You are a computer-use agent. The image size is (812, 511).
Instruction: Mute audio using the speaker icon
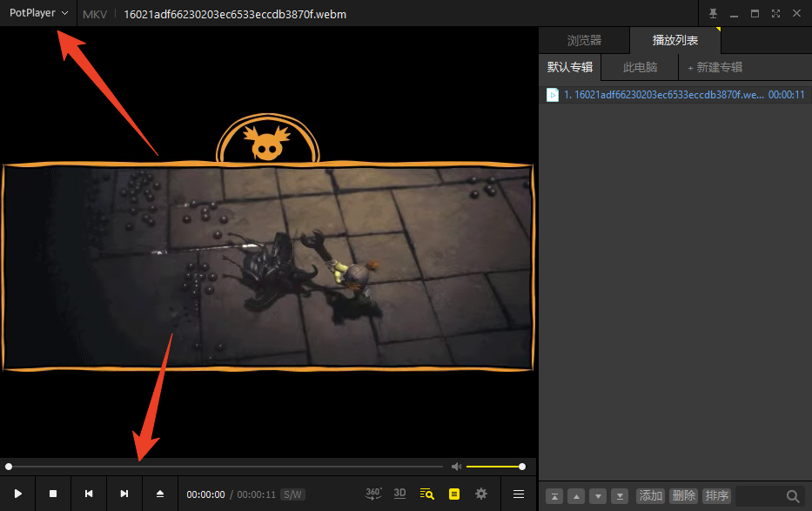(x=456, y=467)
